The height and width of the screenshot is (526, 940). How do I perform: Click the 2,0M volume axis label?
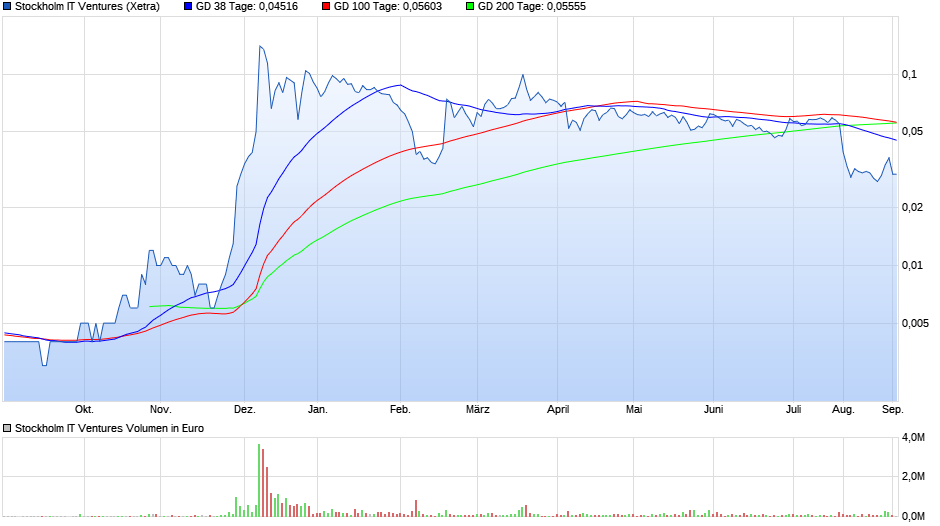coord(913,476)
